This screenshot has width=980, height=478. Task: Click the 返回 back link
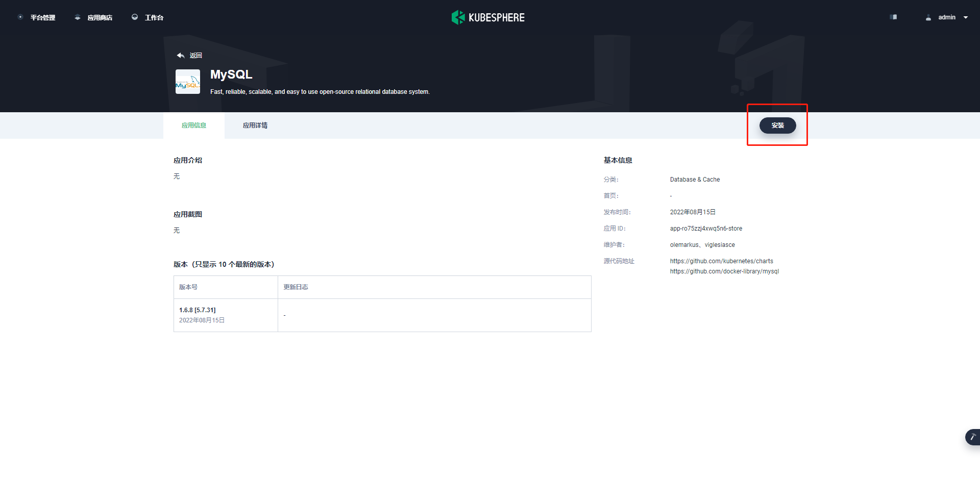point(196,55)
